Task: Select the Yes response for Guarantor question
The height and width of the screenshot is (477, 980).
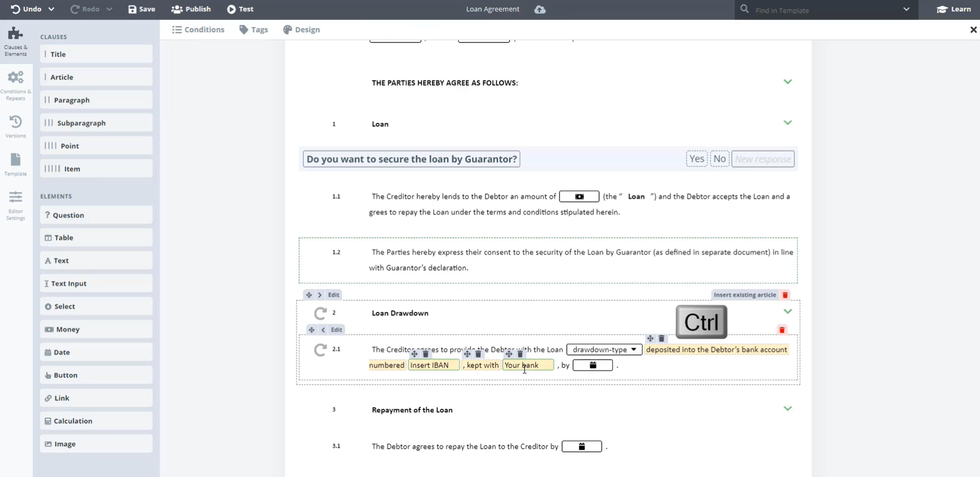Action: point(696,159)
